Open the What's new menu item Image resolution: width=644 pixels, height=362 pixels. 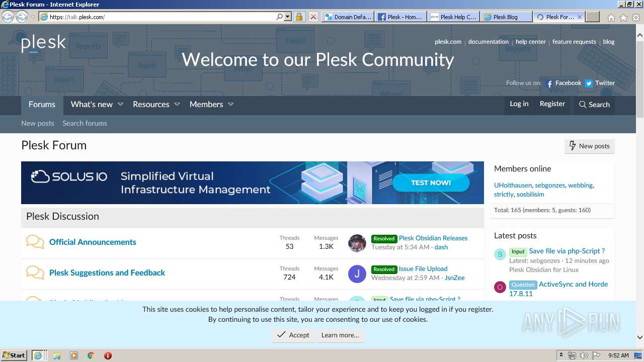92,105
